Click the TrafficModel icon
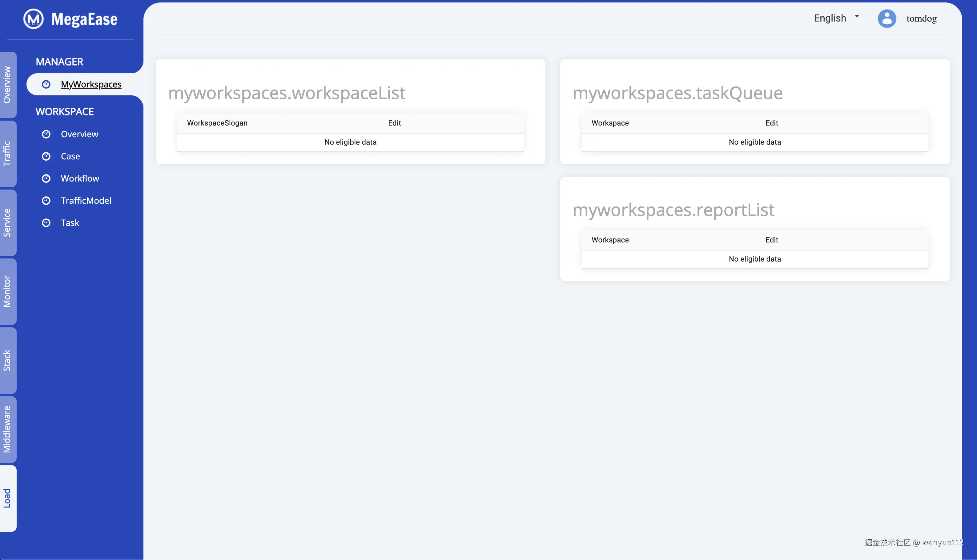977x560 pixels. tap(46, 200)
